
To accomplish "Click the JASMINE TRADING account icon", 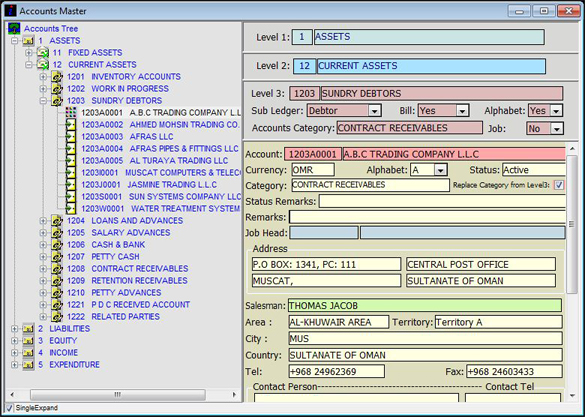I will [x=71, y=185].
